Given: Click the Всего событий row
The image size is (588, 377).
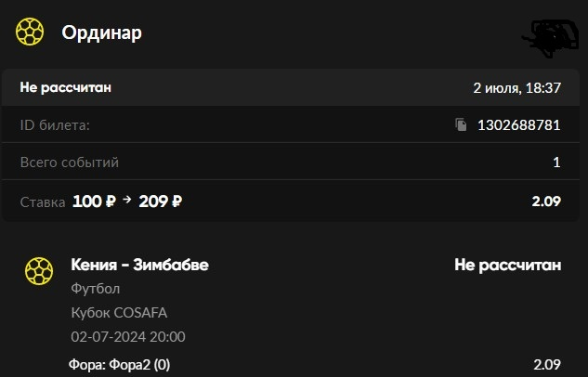Looking at the screenshot, I should [291, 162].
